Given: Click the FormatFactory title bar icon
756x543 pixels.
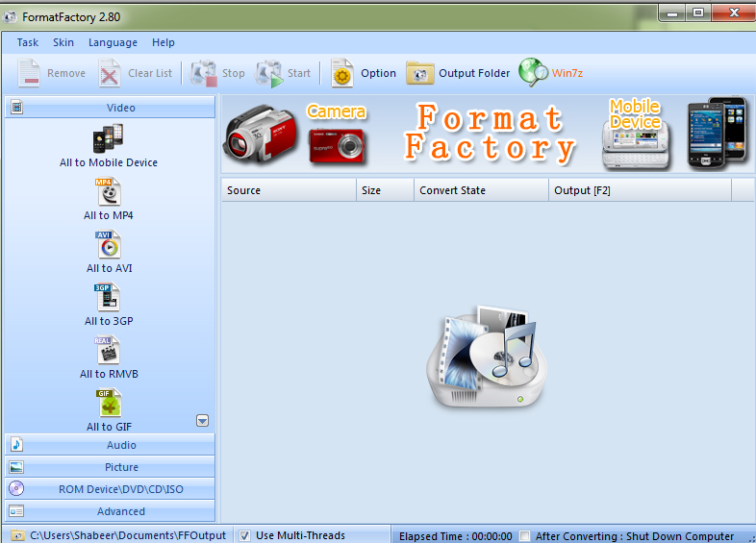Looking at the screenshot, I should pyautogui.click(x=10, y=17).
